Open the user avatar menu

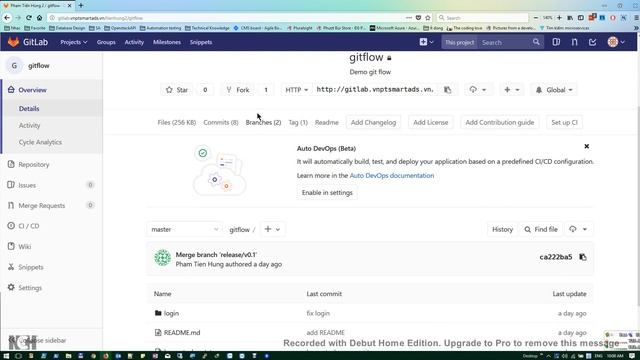(x=616, y=42)
